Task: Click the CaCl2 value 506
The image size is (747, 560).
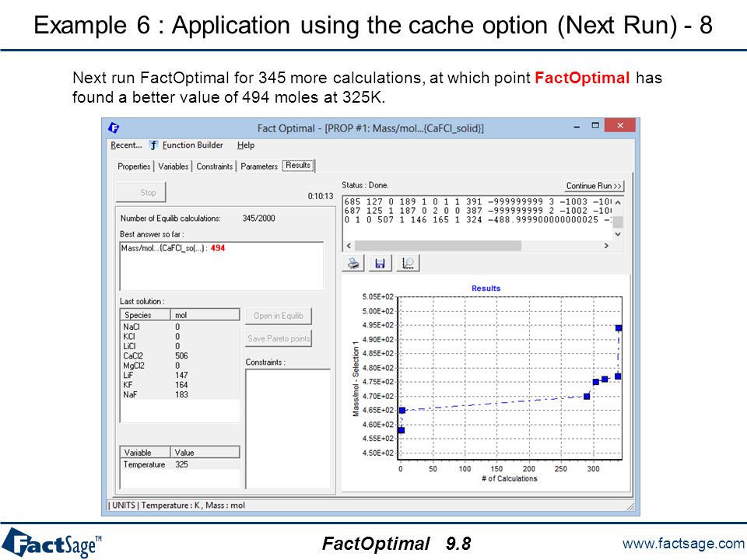Action: pos(181,355)
